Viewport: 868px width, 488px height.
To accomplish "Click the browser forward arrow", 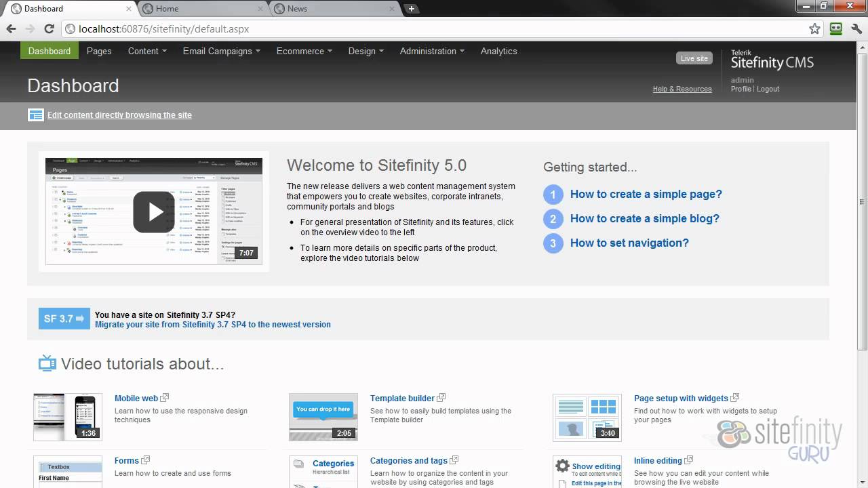I will [x=30, y=29].
